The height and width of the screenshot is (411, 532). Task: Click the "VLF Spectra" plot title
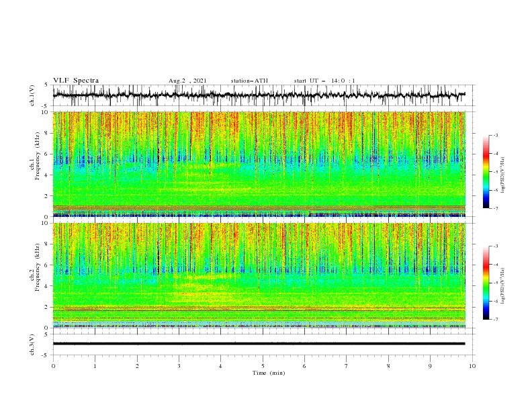click(x=76, y=81)
